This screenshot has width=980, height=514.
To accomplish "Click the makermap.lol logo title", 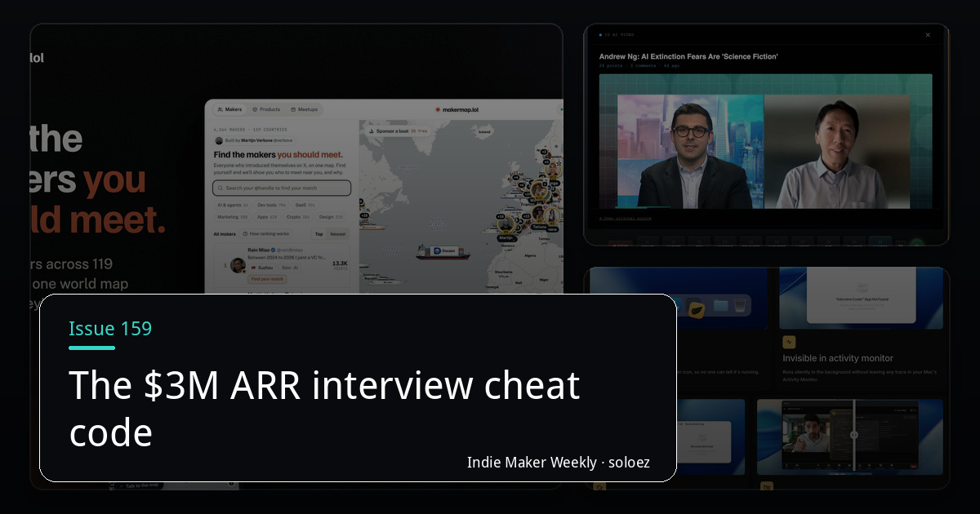I will [457, 109].
